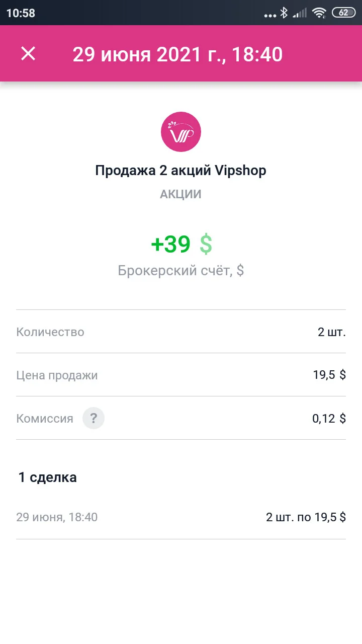Select the header date 29 июня 2021 г., 18:40

[x=177, y=54]
